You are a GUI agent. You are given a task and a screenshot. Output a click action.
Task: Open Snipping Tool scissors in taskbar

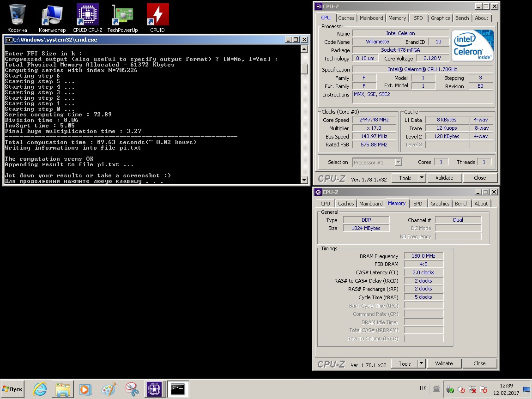tap(132, 389)
